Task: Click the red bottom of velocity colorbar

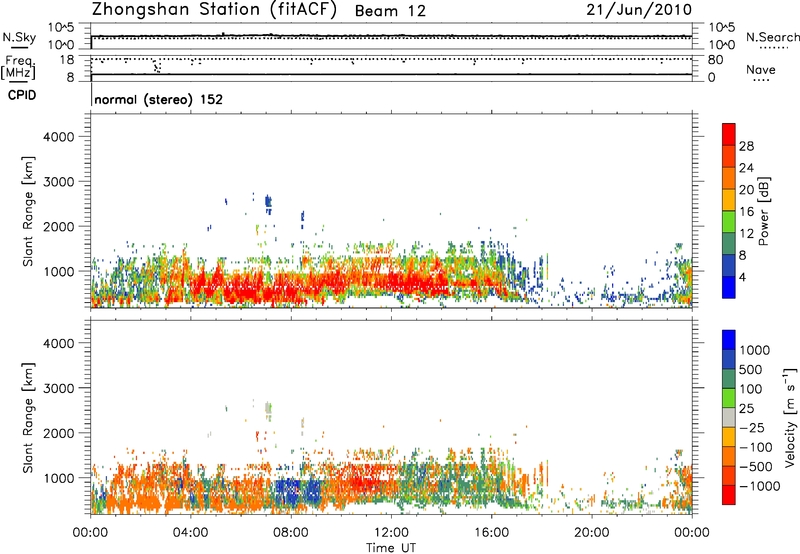Action: click(729, 495)
